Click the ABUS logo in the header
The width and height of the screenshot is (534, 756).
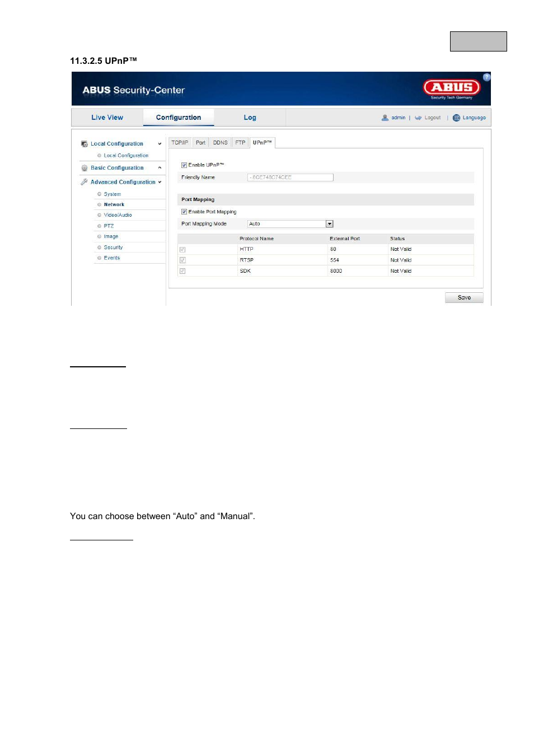pos(452,89)
